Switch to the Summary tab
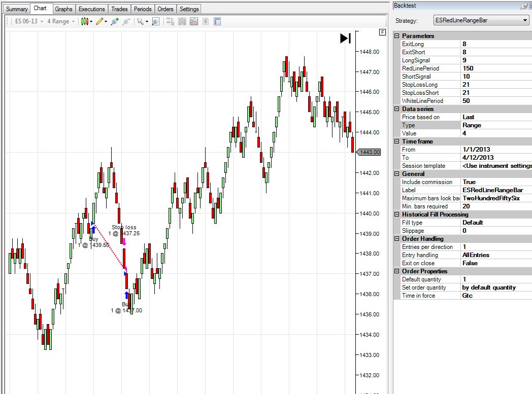This screenshot has height=394, width=532. (x=17, y=9)
